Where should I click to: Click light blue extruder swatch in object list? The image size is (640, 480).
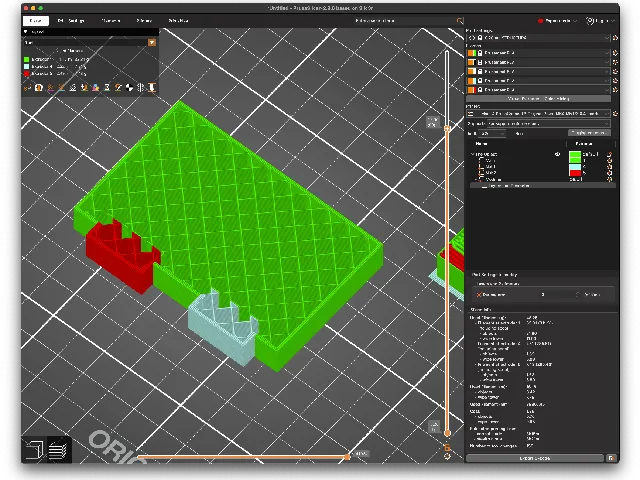coord(575,167)
